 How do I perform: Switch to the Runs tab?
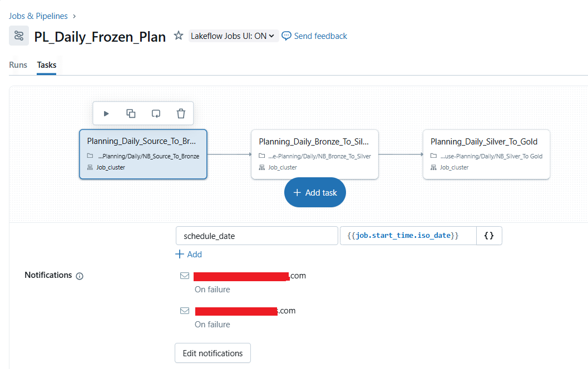click(18, 65)
